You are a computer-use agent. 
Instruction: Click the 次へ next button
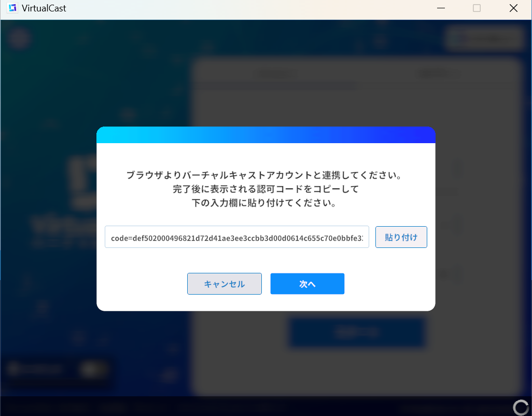(307, 284)
